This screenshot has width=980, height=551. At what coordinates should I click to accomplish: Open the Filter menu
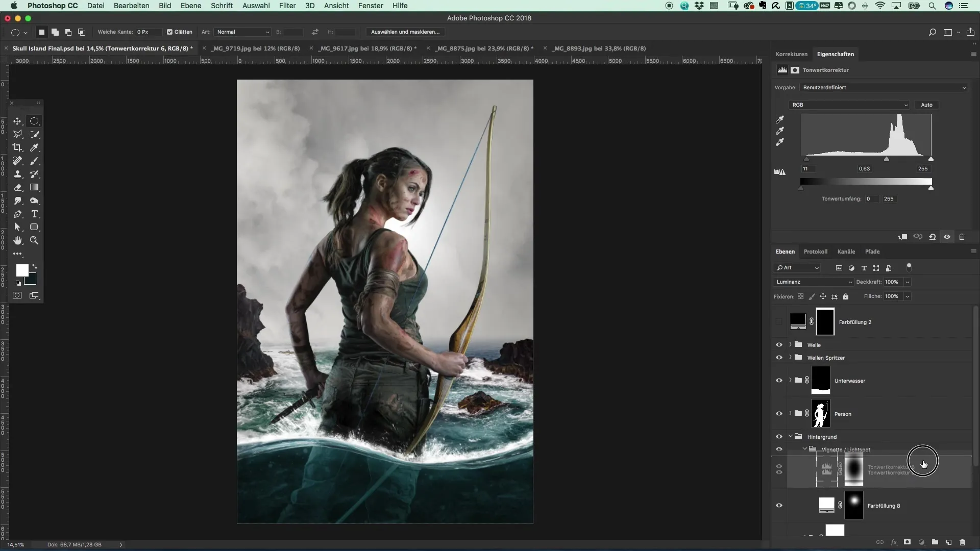(287, 6)
